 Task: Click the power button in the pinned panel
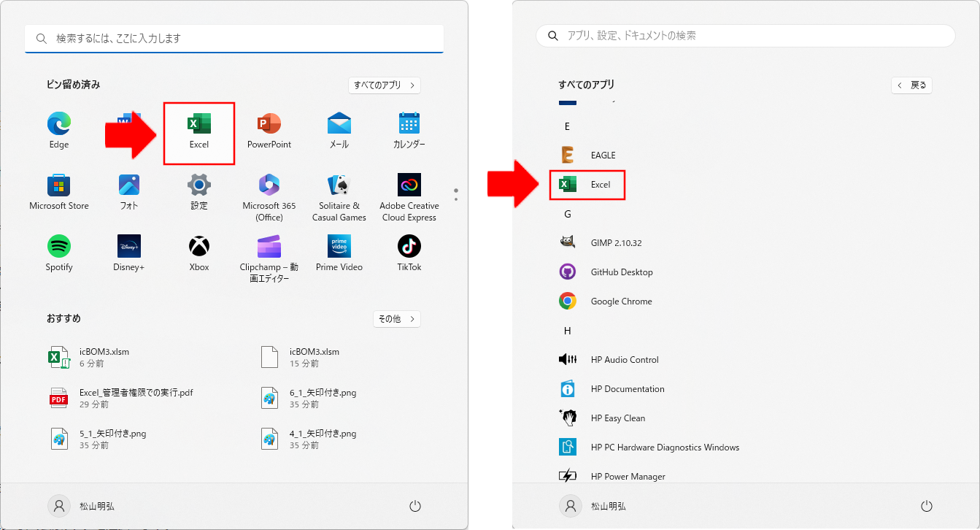coord(415,506)
